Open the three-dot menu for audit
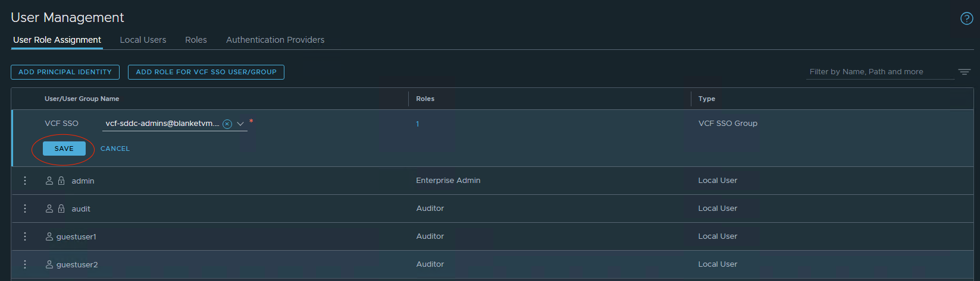980x281 pixels. point(25,209)
